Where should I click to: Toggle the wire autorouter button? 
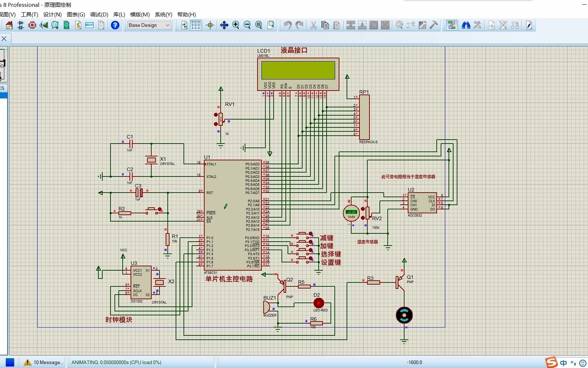[x=452, y=25]
